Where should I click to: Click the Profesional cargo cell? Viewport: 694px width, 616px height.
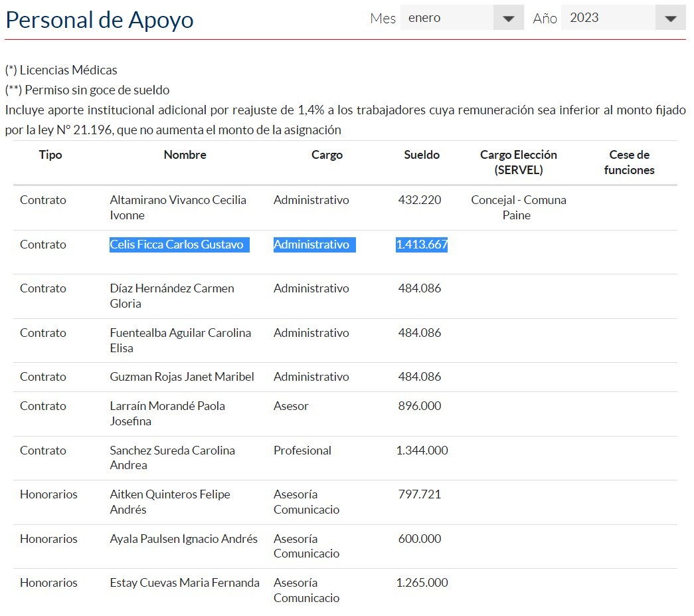coord(302,451)
